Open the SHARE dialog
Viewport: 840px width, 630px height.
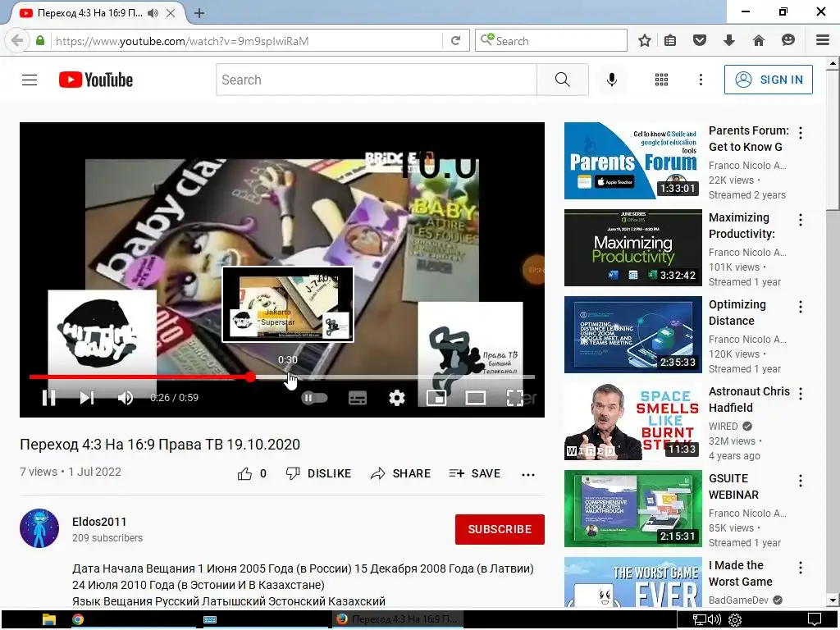pyautogui.click(x=400, y=473)
